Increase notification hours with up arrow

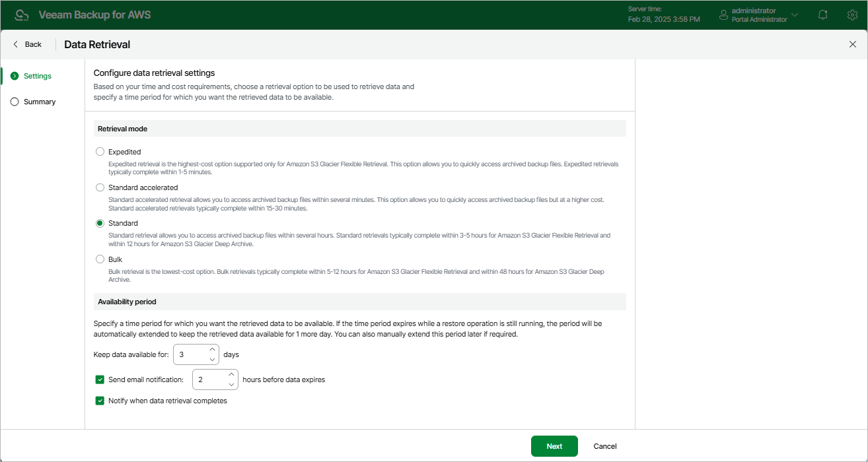tap(231, 375)
